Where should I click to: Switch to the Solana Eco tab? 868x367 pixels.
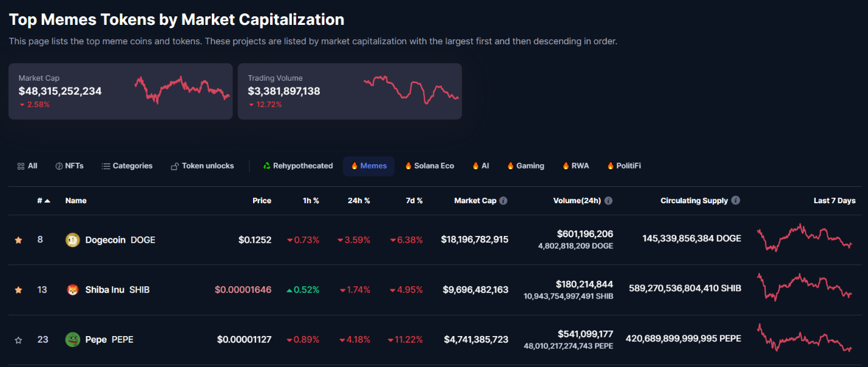coord(429,166)
